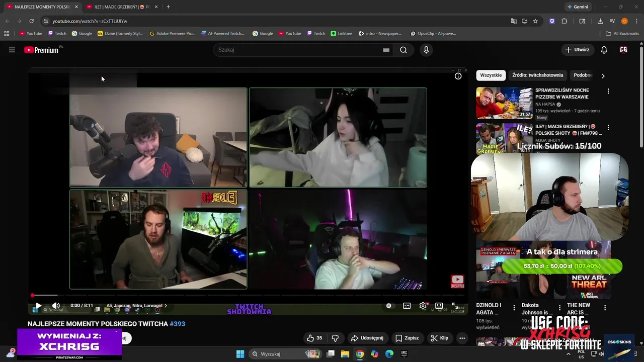Show more filter chips with right arrow

603,76
